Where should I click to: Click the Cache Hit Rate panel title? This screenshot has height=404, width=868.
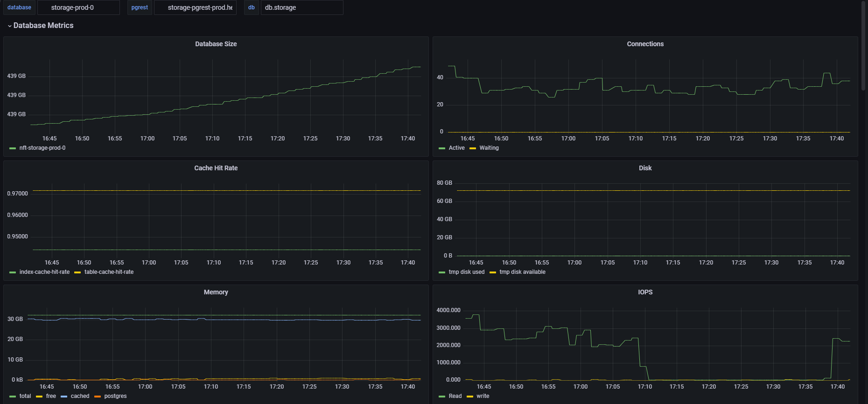click(216, 168)
